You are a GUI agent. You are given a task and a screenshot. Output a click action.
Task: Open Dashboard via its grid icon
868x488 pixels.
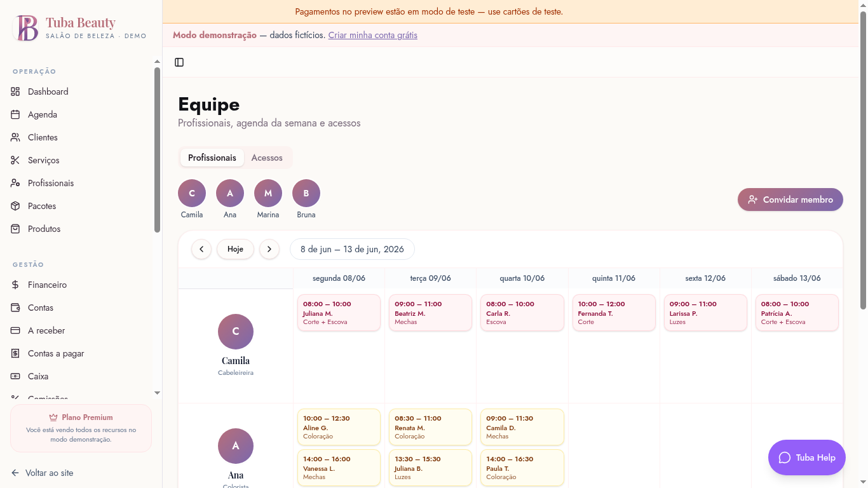[15, 91]
